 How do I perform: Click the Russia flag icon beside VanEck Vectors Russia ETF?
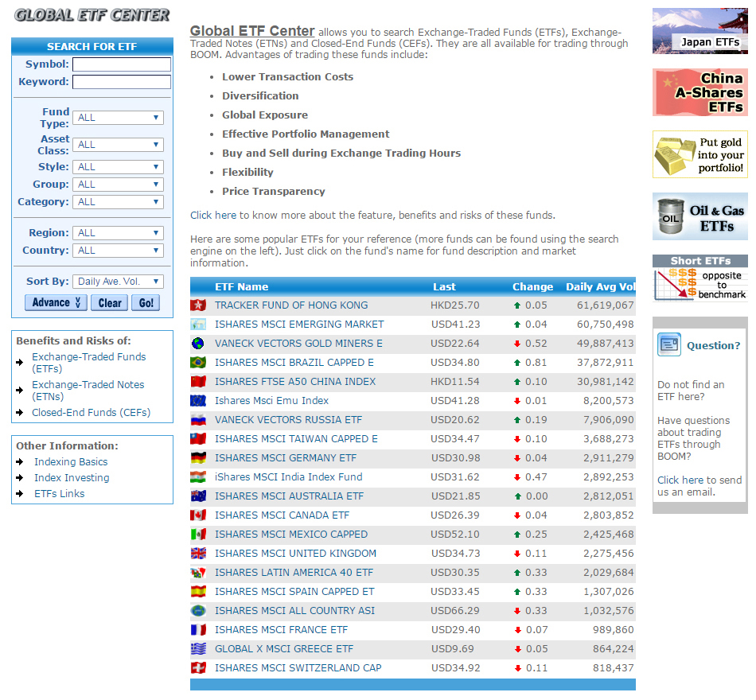tap(198, 420)
